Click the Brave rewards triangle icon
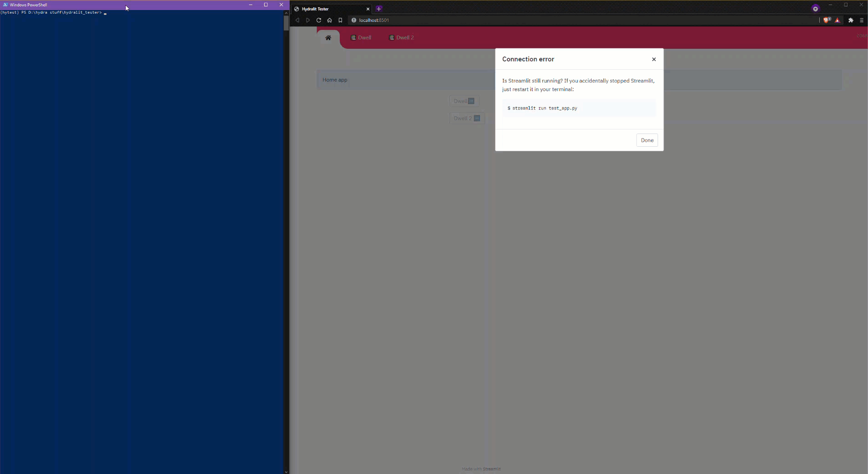868x474 pixels. coord(837,20)
